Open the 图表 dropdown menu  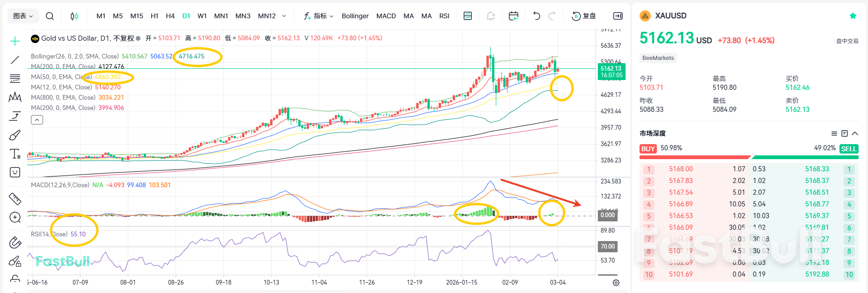[23, 16]
